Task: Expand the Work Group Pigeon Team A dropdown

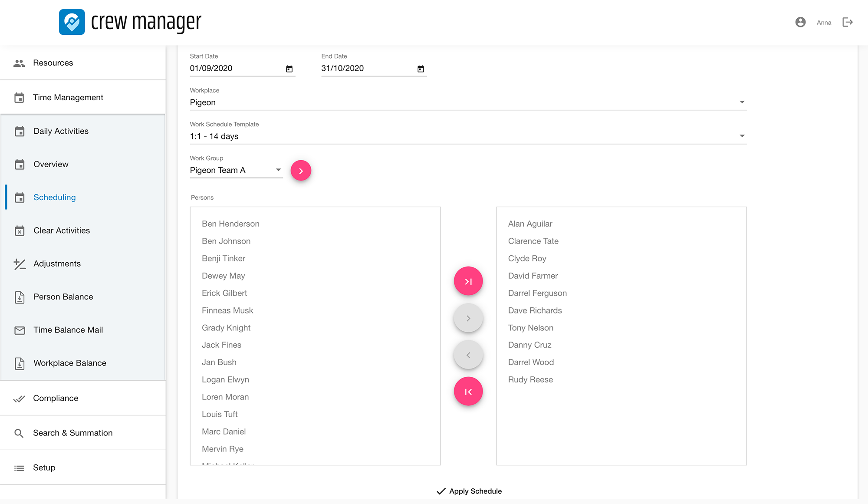Action: [278, 170]
